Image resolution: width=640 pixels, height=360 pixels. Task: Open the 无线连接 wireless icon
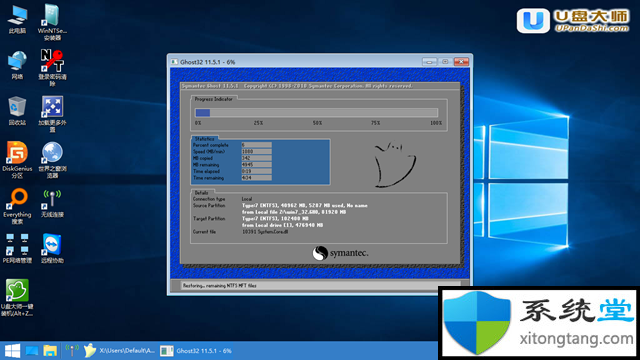coord(52,203)
